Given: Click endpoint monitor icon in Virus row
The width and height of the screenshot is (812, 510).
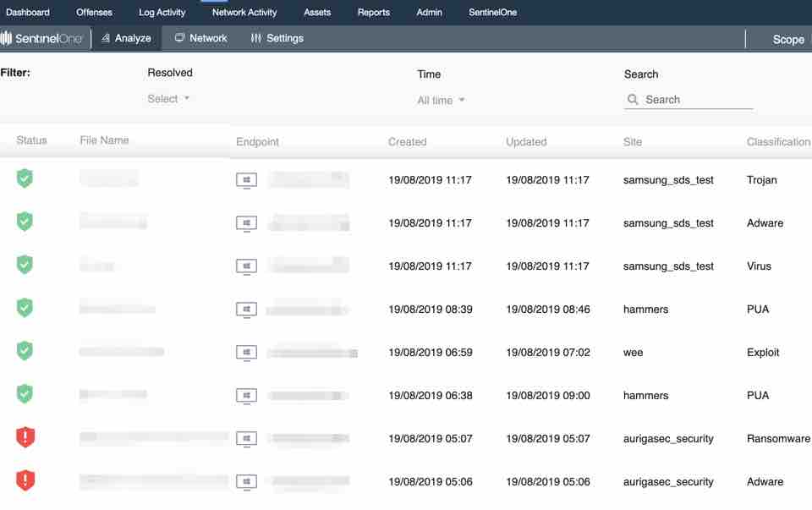Looking at the screenshot, I should [246, 266].
